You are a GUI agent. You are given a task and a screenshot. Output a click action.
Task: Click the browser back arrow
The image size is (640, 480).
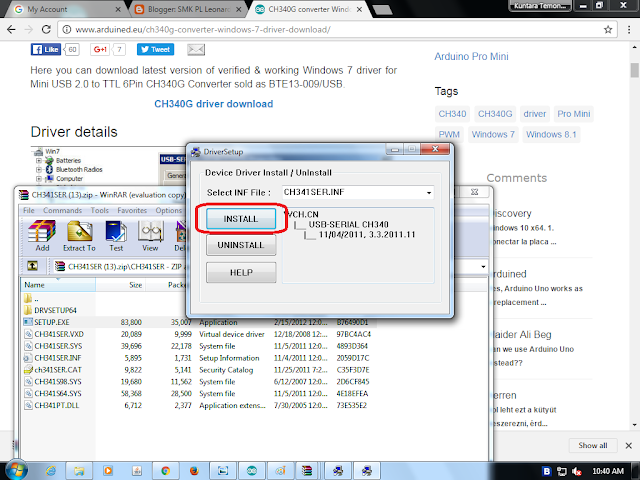click(11, 29)
